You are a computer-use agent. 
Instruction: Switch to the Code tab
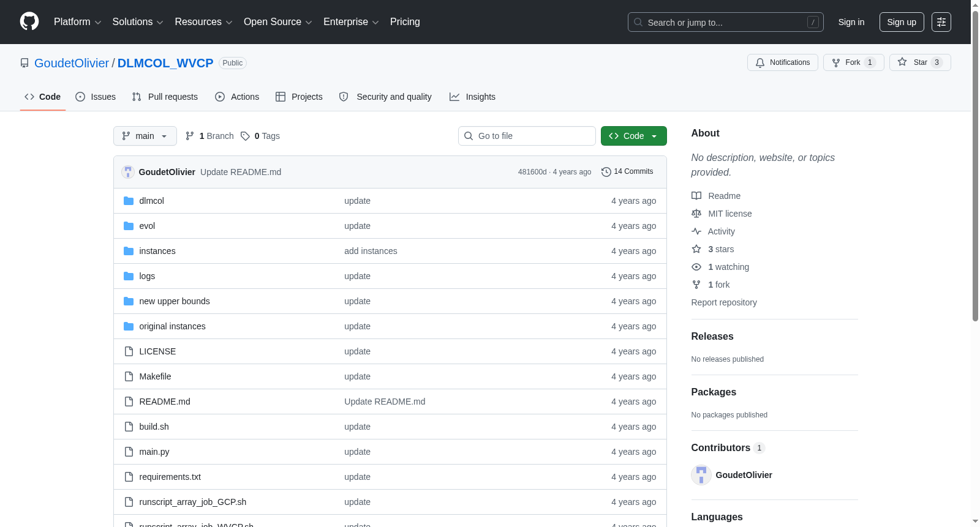click(x=43, y=97)
